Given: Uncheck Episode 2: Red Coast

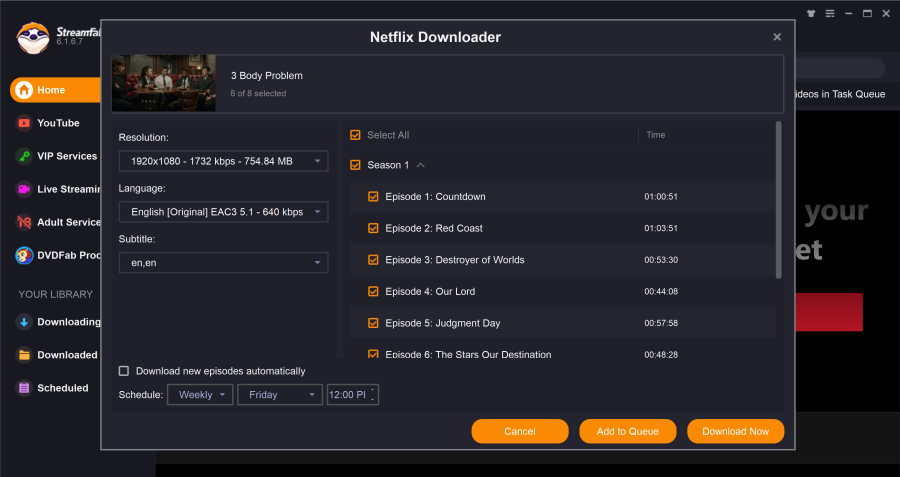Looking at the screenshot, I should [x=373, y=228].
